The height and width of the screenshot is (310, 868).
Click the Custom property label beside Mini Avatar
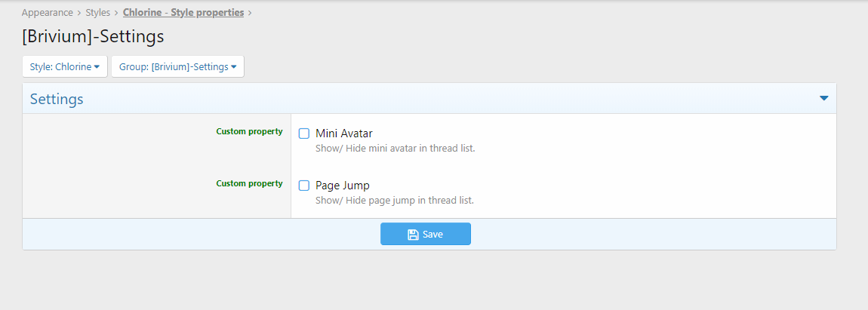coord(249,131)
